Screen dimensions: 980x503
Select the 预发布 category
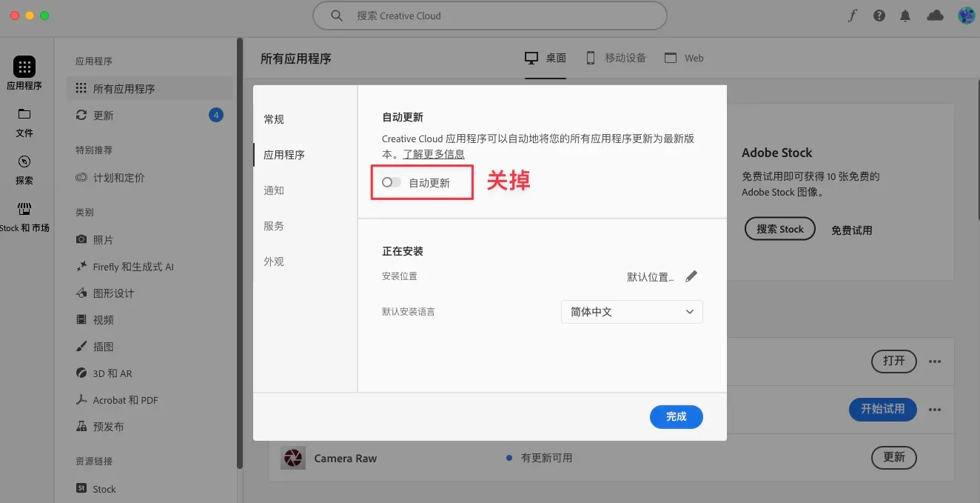coord(150,426)
